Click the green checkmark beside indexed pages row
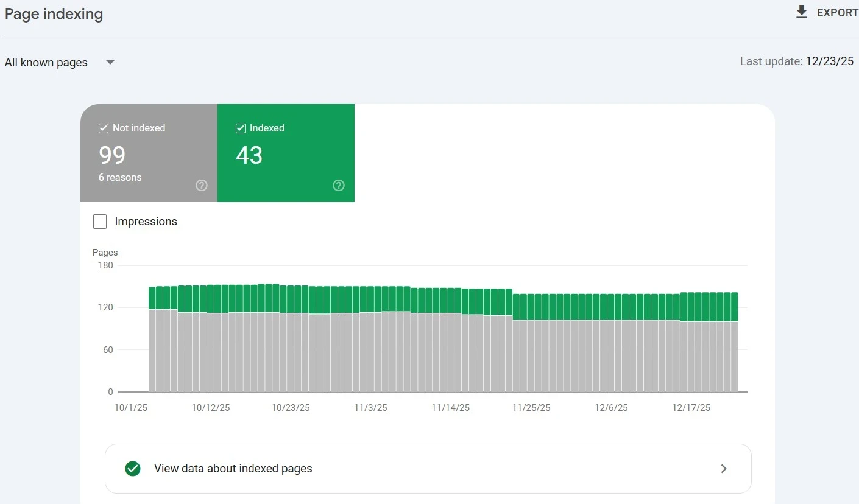The width and height of the screenshot is (859, 504). (x=133, y=469)
